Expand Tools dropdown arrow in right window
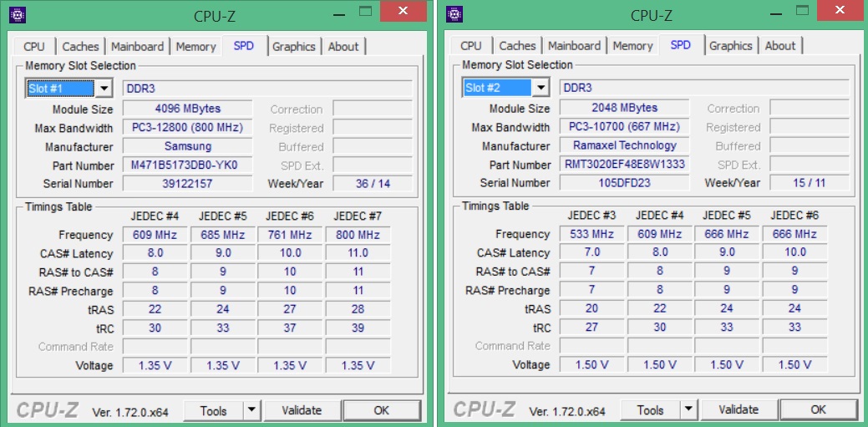 (x=688, y=409)
